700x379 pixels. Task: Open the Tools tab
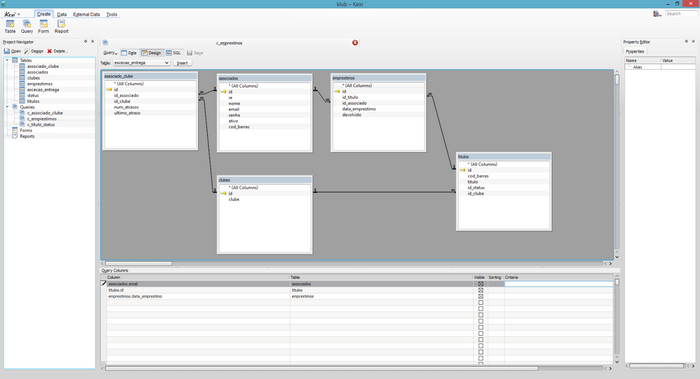(x=112, y=14)
